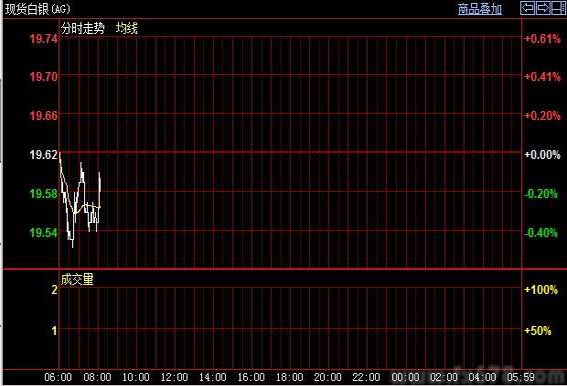The width and height of the screenshot is (567, 386).
Task: Click the 16:00 time axis marker
Action: (251, 377)
